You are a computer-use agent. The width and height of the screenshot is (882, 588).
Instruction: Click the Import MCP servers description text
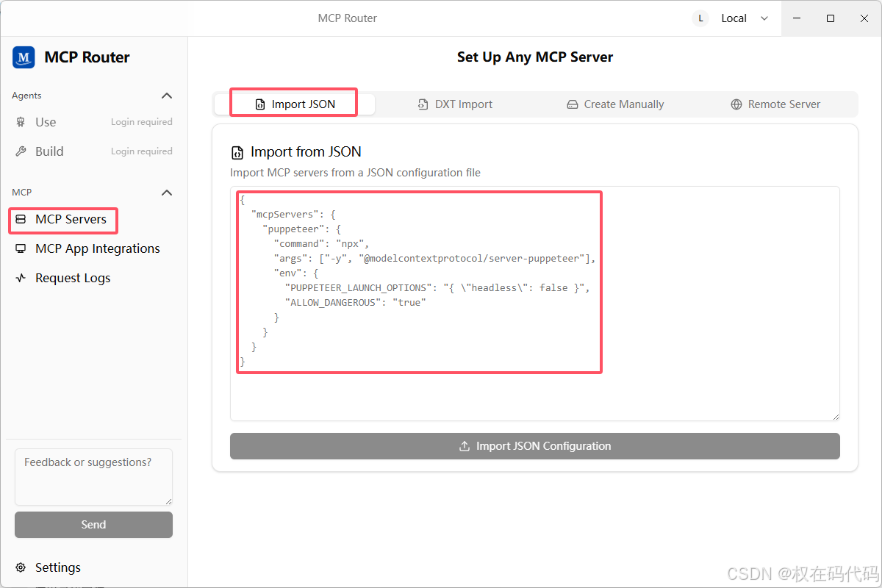355,173
